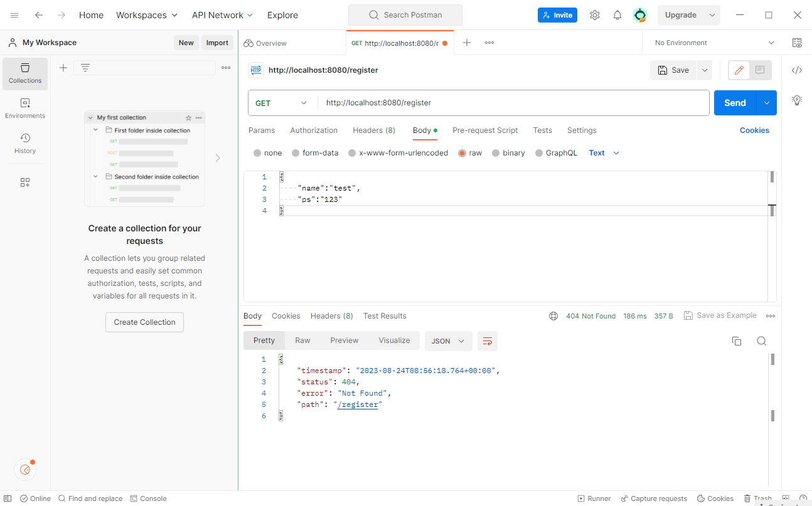Open the request Tests tab

pos(543,130)
